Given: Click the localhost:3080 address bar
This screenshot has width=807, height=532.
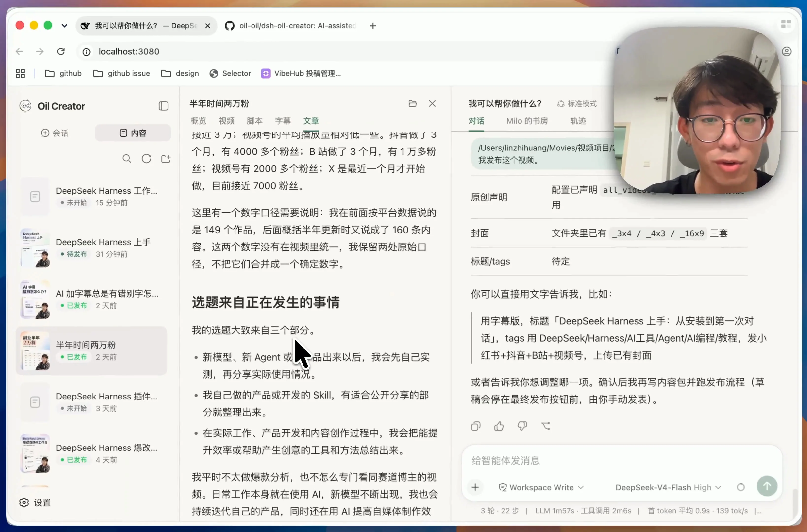Looking at the screenshot, I should click(x=339, y=51).
